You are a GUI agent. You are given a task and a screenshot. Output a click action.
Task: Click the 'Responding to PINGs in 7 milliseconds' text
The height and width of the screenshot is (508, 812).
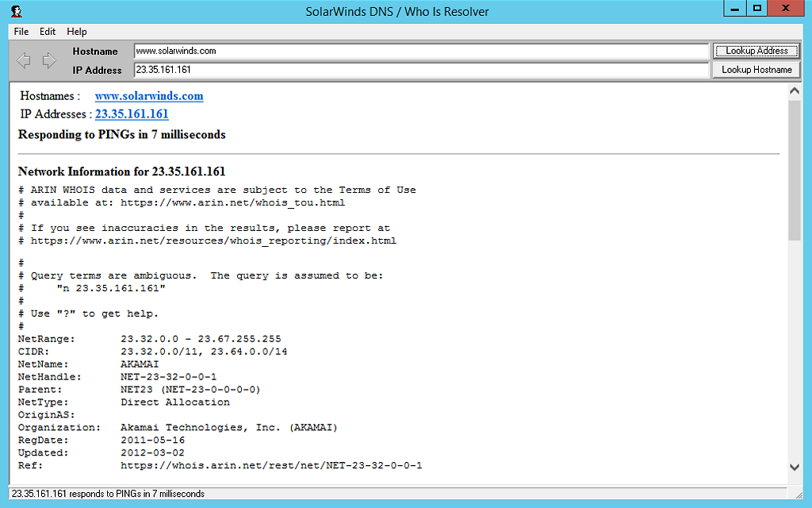121,135
